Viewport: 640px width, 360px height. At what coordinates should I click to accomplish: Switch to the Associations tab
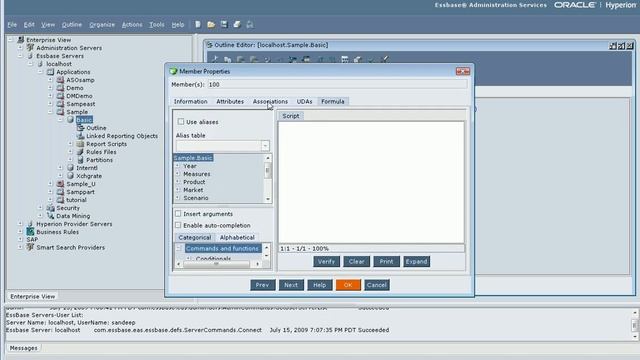270,101
